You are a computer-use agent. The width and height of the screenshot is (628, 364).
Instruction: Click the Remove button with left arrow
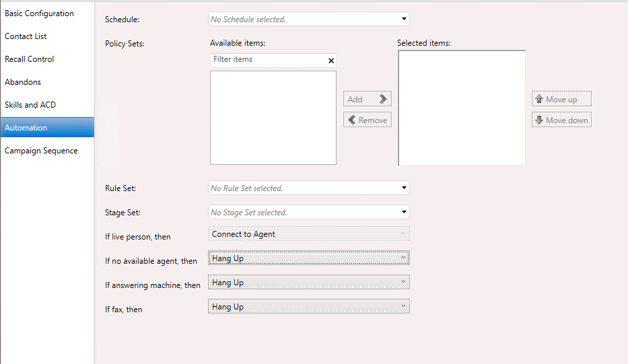[x=367, y=120]
